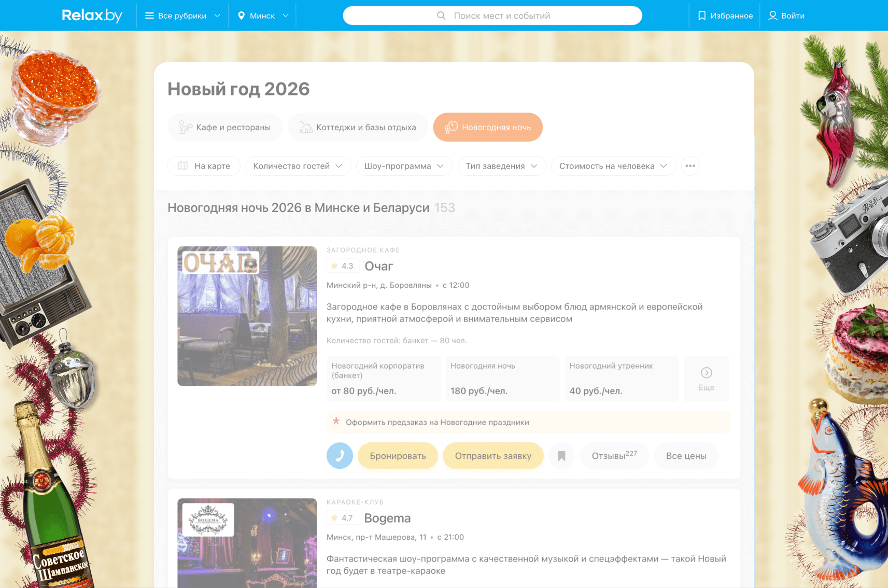
Task: Click the КАРАОКЕ-КЛУБ category label
Action: pos(355,502)
